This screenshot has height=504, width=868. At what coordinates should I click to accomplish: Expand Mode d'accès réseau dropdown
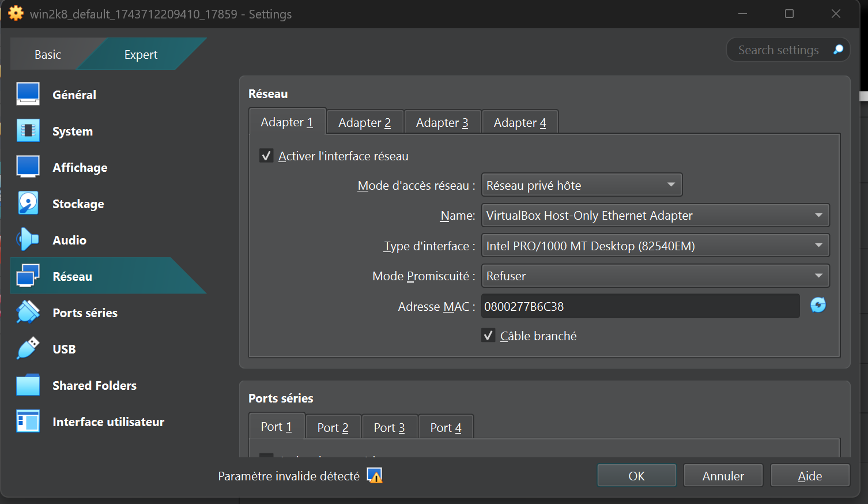tap(582, 185)
